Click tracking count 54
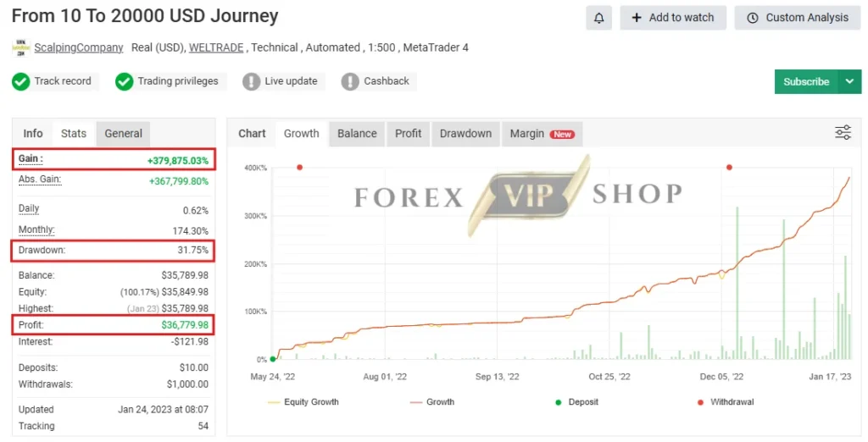Viewport: 868px width, 442px height. 203,426
